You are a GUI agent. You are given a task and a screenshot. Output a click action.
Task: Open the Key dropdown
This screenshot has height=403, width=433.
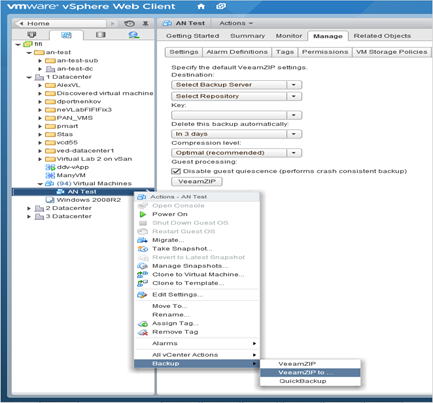(x=294, y=115)
